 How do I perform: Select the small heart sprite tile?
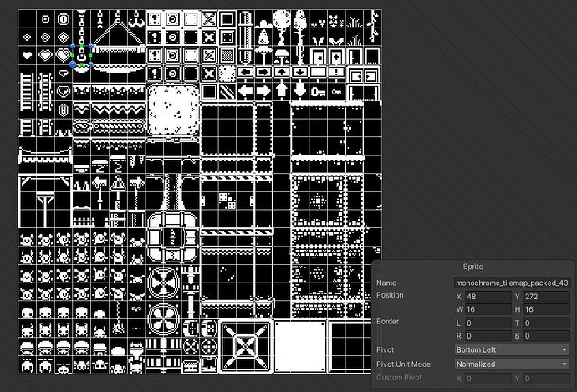pyautogui.click(x=28, y=55)
